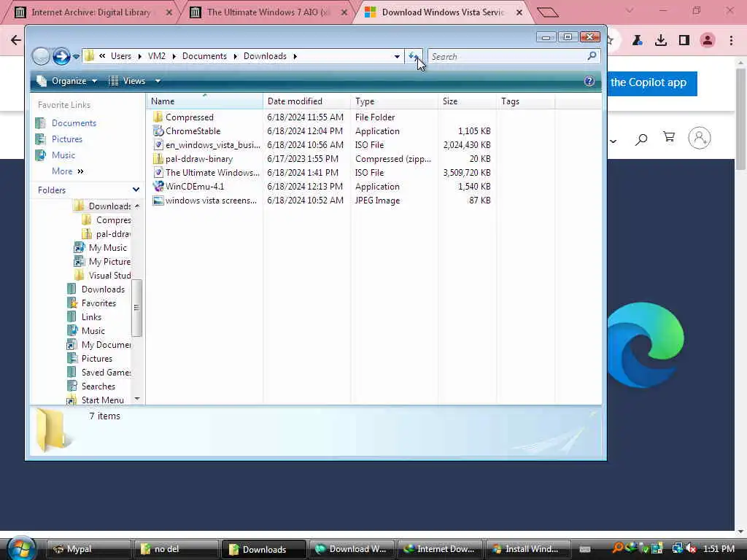This screenshot has width=747, height=560.
Task: Open Explorer Help icon
Action: coord(589,81)
